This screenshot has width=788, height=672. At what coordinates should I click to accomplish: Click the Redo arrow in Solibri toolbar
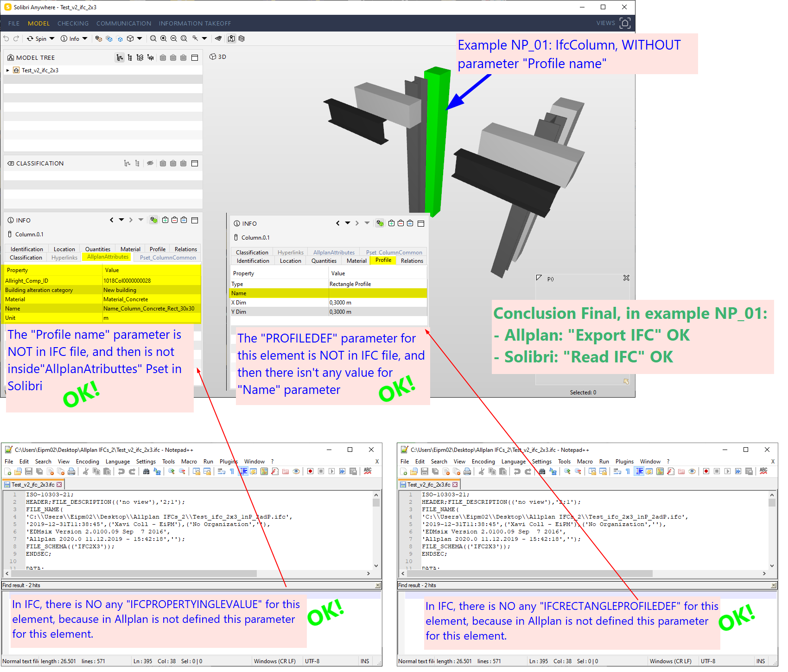[x=16, y=38]
